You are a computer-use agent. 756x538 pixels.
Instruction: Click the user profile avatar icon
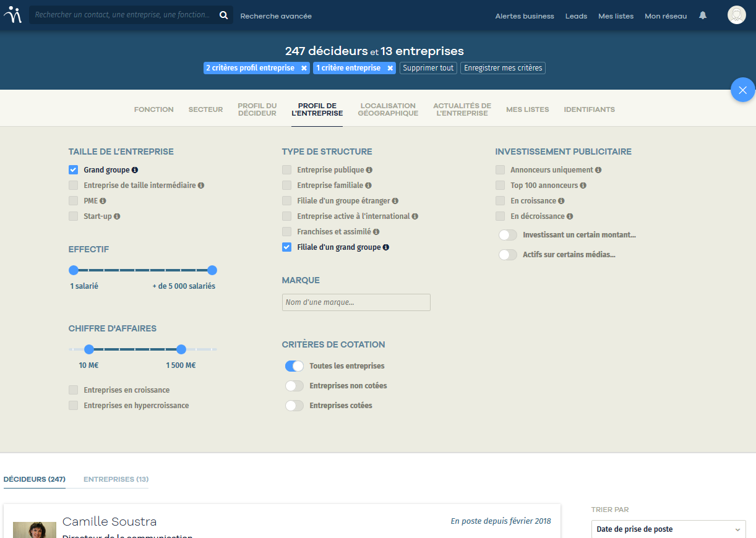point(736,14)
